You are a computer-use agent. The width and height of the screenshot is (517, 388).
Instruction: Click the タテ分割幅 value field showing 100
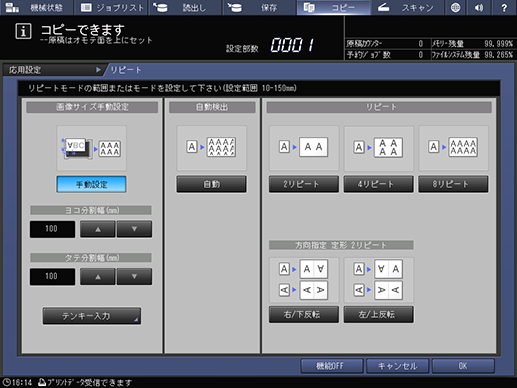pos(52,276)
